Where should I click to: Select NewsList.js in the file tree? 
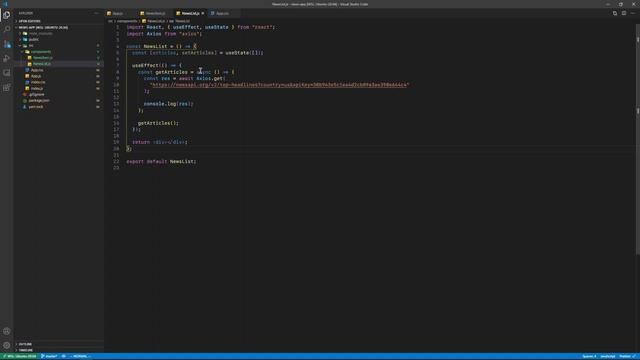point(42,64)
